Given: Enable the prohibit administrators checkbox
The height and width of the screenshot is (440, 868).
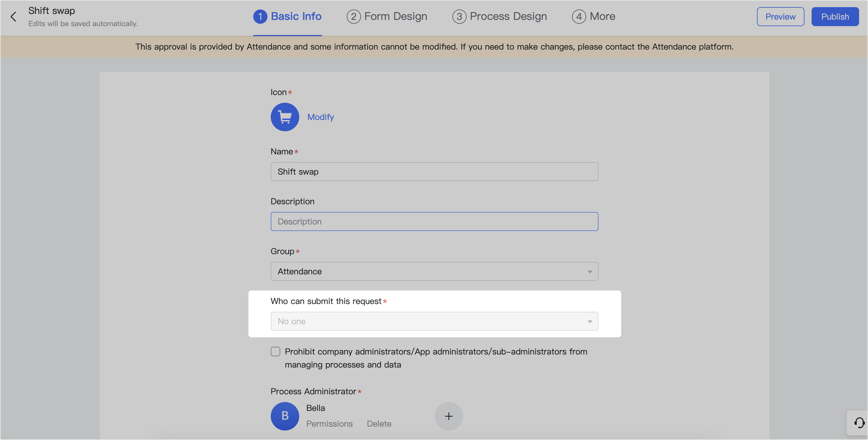Looking at the screenshot, I should coord(275,352).
